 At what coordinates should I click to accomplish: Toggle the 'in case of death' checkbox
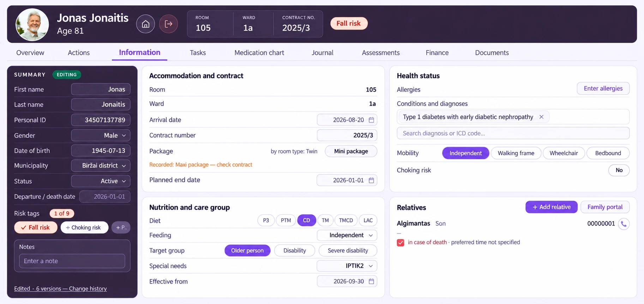pos(401,243)
